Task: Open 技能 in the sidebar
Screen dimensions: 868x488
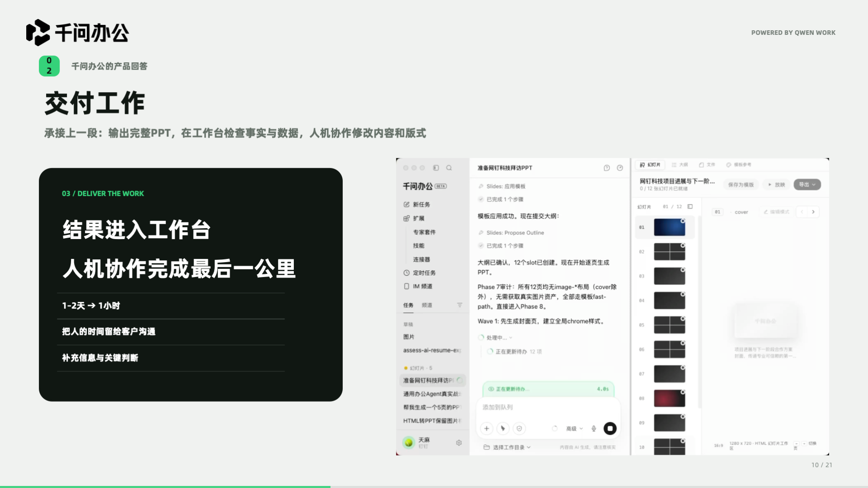Action: pos(419,246)
